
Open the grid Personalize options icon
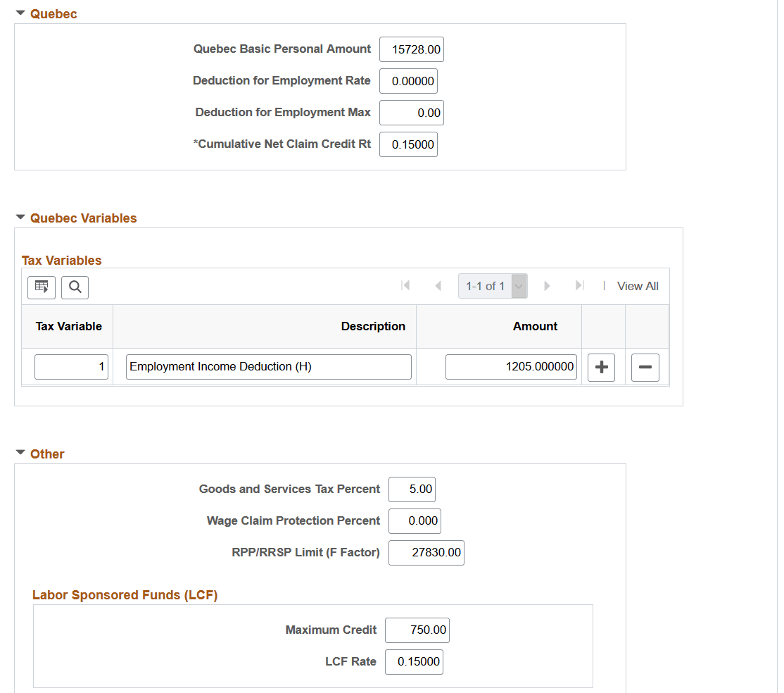(41, 287)
